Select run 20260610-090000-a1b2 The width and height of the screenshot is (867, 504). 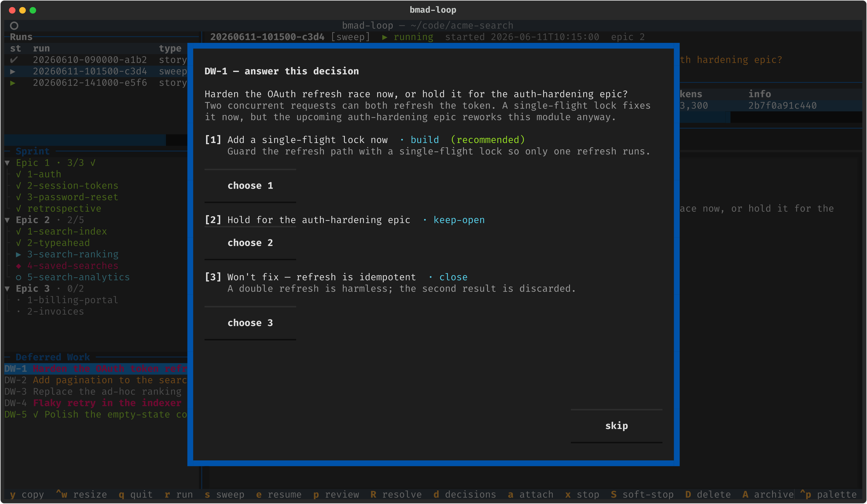point(96,60)
